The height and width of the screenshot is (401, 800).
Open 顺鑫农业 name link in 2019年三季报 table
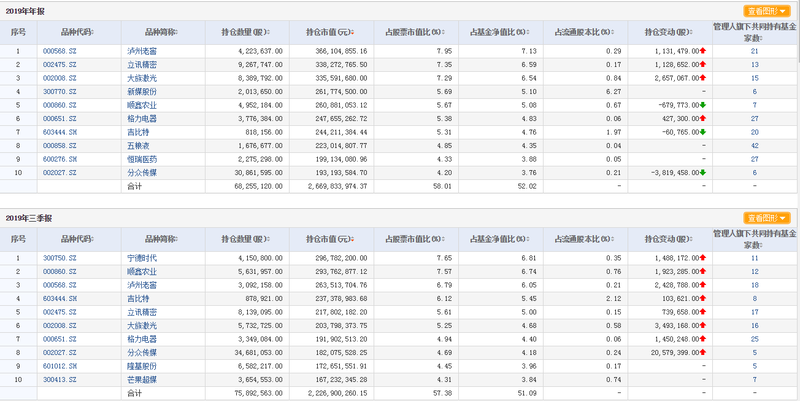[x=142, y=271]
